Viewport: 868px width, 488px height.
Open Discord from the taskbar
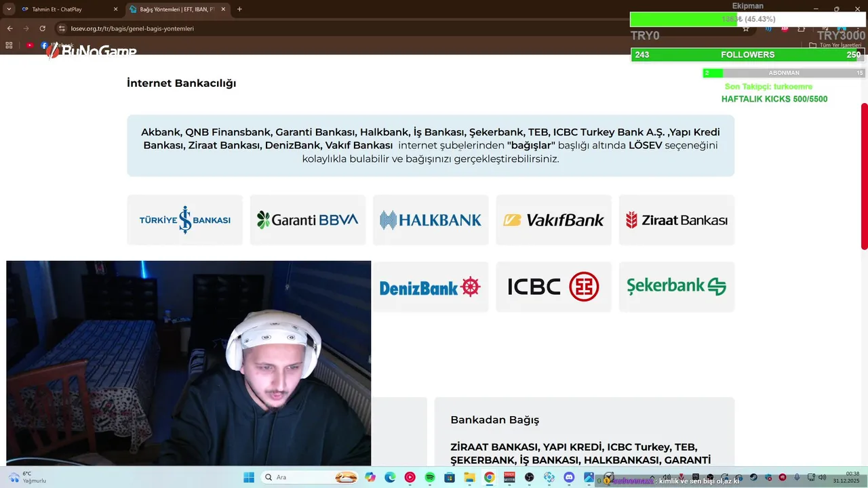569,477
